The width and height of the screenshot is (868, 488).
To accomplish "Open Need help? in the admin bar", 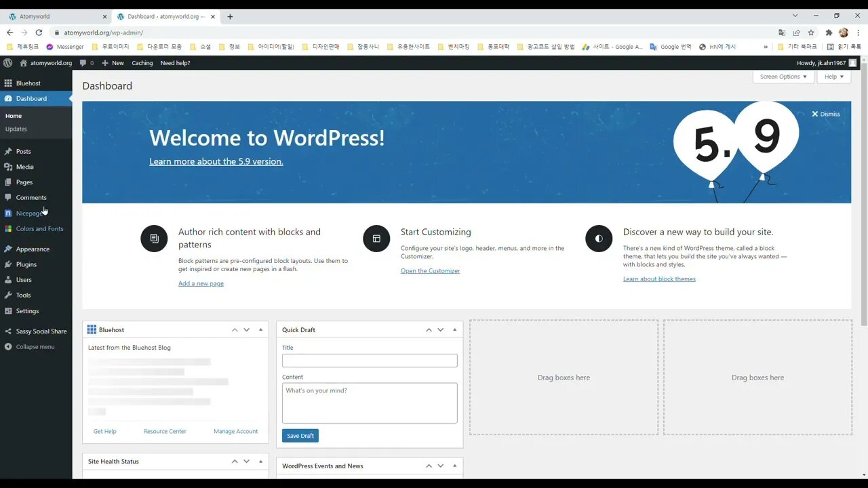I will 175,63.
